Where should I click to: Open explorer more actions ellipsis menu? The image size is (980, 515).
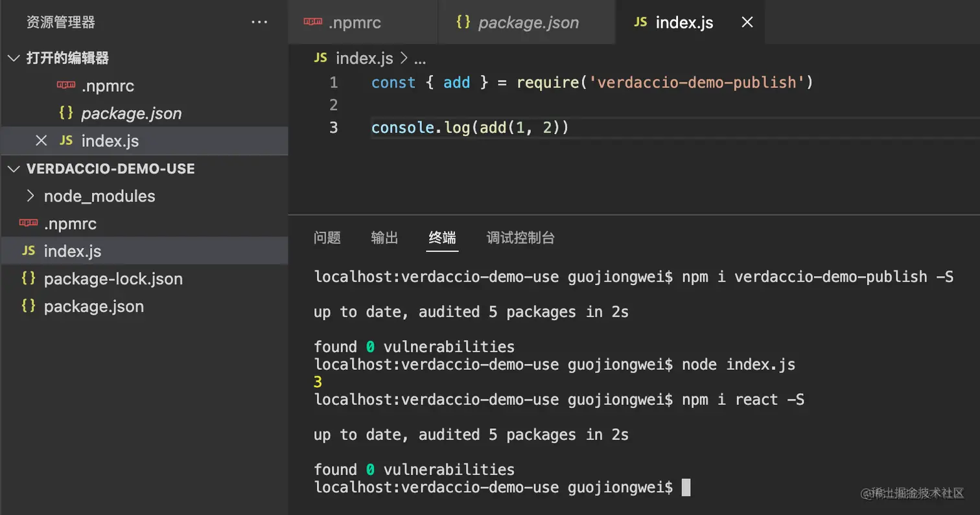pyautogui.click(x=259, y=22)
